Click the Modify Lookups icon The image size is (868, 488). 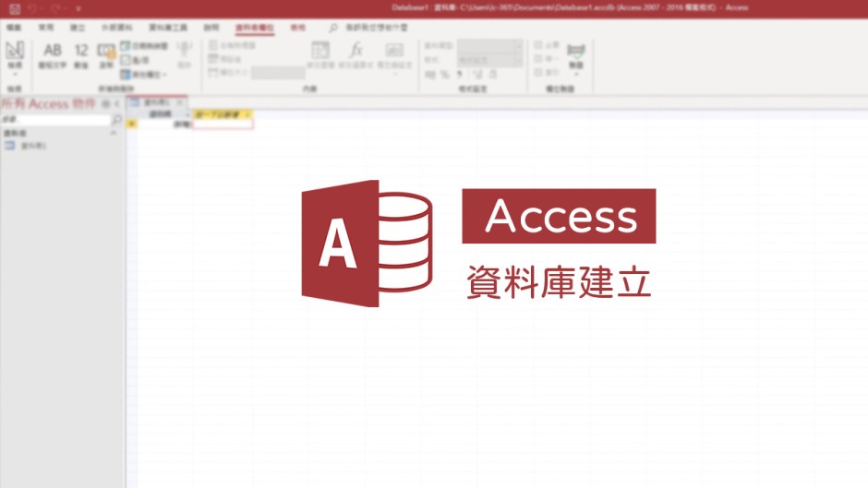320,54
